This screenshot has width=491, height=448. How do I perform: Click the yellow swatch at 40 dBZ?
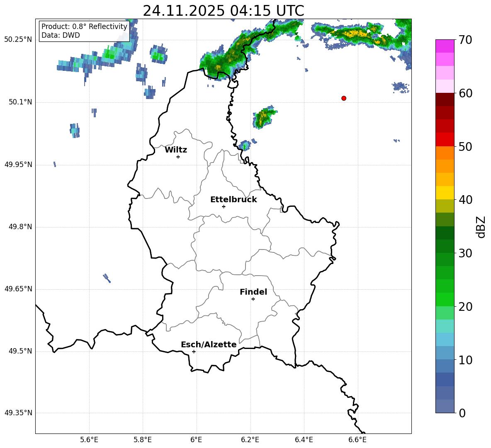[445, 193]
